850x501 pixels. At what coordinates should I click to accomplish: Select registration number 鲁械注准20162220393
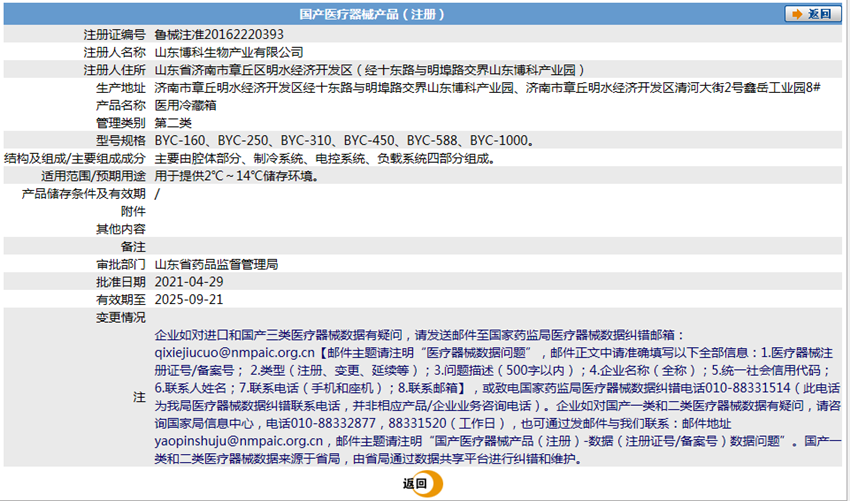coord(219,35)
